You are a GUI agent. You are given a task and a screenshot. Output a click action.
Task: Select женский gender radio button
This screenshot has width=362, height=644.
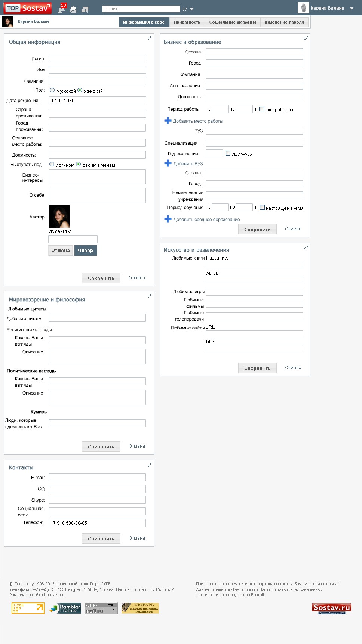[x=80, y=90]
